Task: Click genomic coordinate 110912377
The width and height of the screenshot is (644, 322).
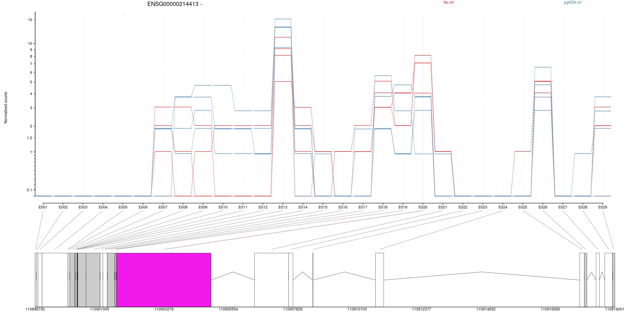Action: click(422, 309)
